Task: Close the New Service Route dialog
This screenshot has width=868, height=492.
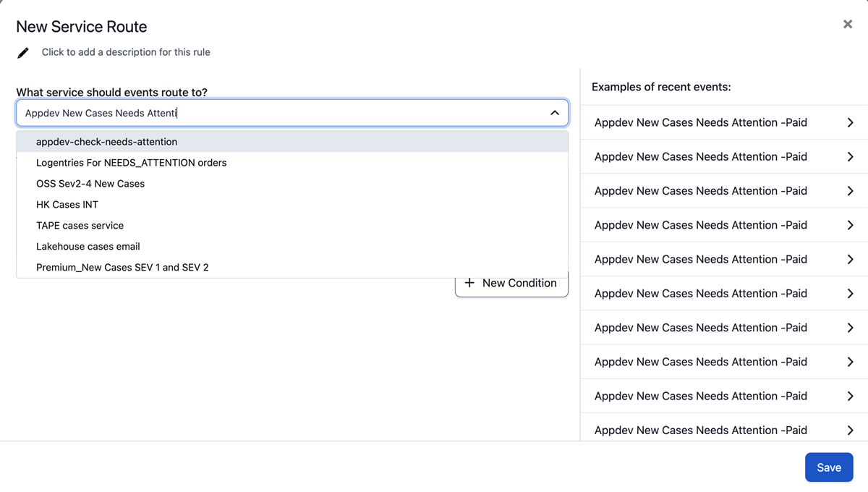Action: [x=848, y=25]
